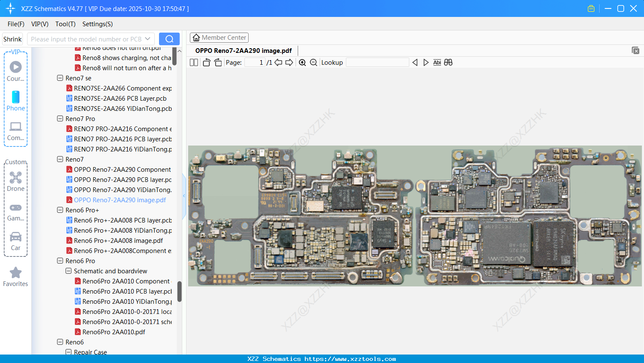Open the Computer category in sidebar
Viewport: 644px width, 363px height.
pos(16,131)
